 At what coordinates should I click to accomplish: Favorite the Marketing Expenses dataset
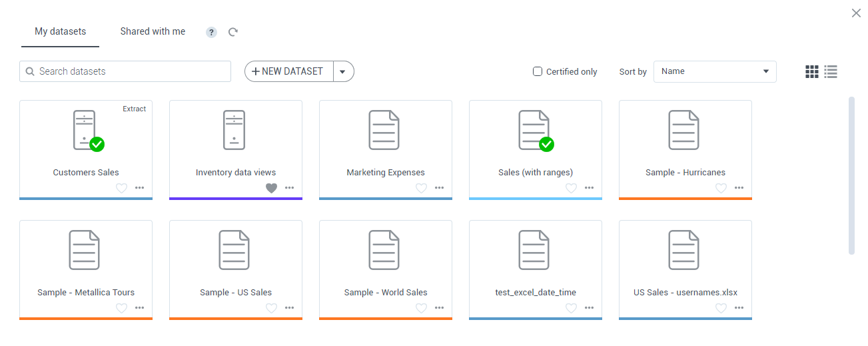point(421,188)
